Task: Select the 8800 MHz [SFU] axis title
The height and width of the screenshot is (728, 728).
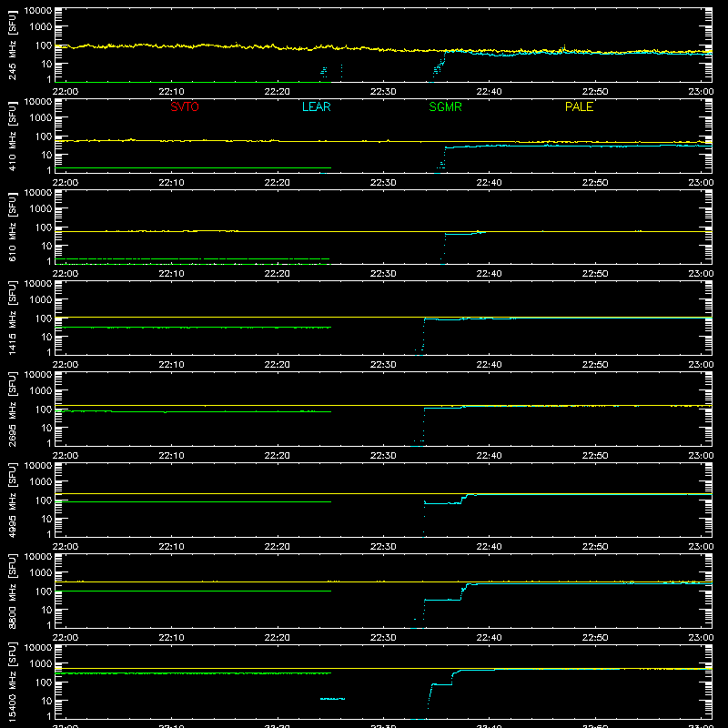Action: pyautogui.click(x=13, y=591)
